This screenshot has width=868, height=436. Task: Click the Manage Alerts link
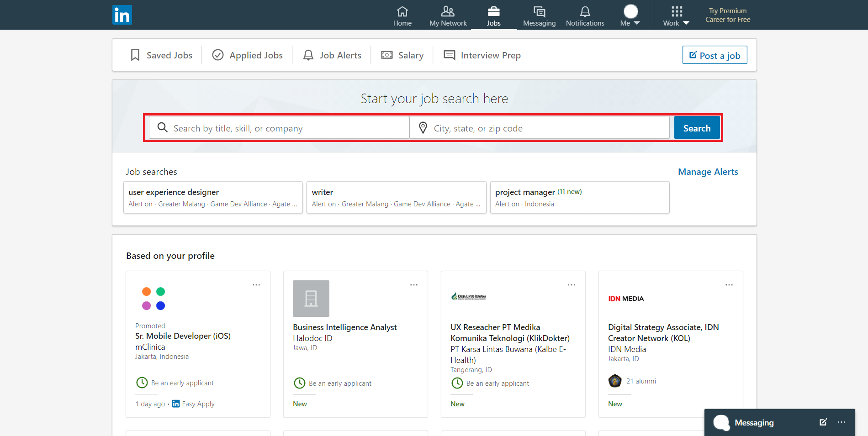click(x=708, y=172)
